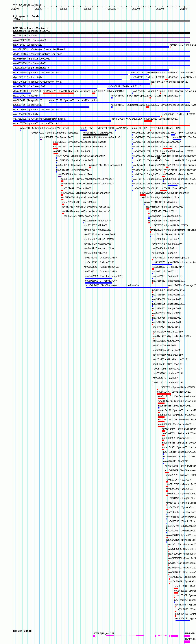
Task: Open variant nsv6618955 (Sedlazeck2020)
Action: click(97, 128)
